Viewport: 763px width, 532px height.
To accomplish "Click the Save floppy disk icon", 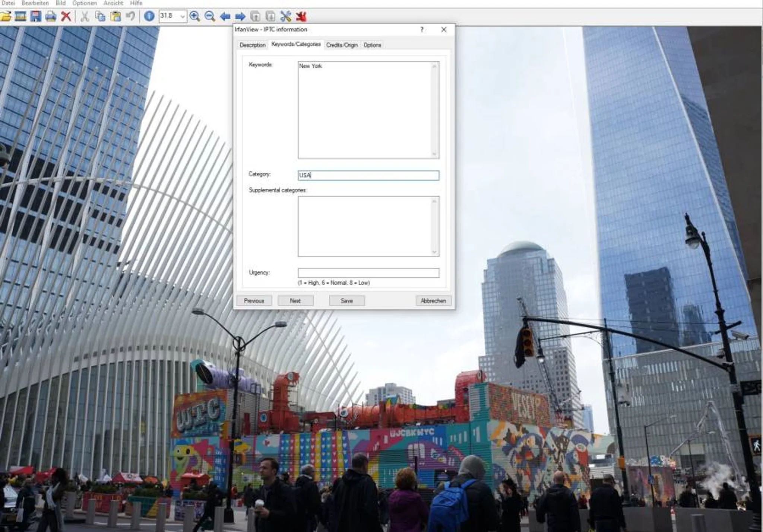I will click(x=36, y=16).
